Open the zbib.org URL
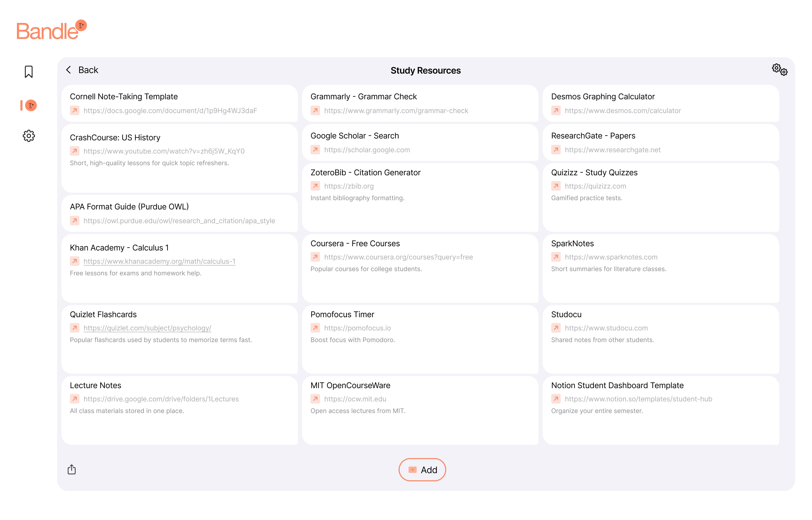This screenshot has width=812, height=520. point(349,186)
